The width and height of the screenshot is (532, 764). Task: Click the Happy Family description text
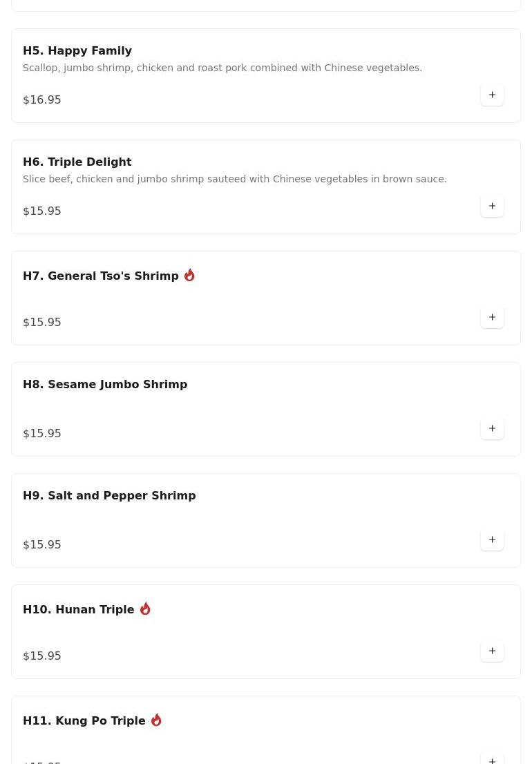(222, 68)
